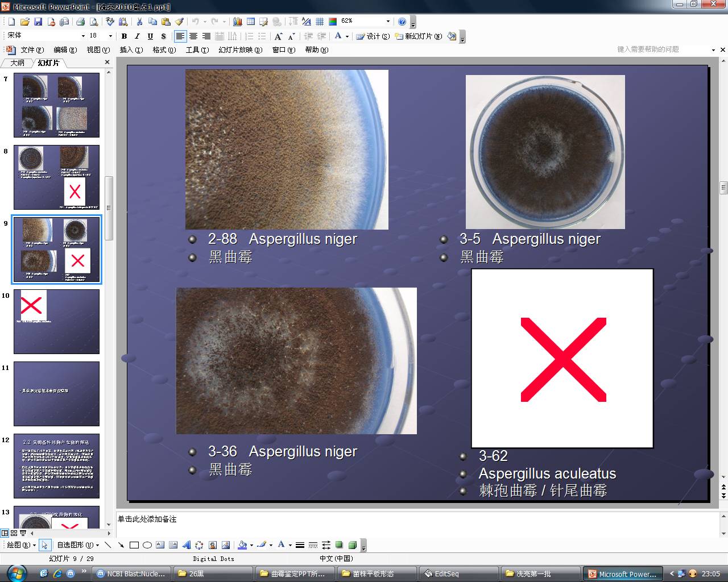Switch to the 大纲 outline tab
Image resolution: width=728 pixels, height=582 pixels.
(x=17, y=63)
